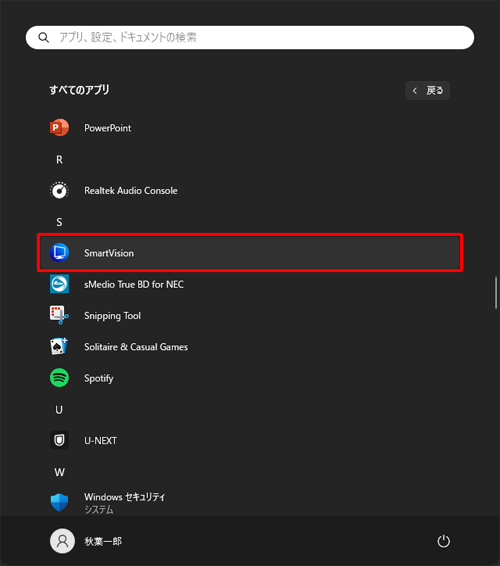Click the user avatar icon
Viewport: 500px width, 566px height.
[62, 541]
